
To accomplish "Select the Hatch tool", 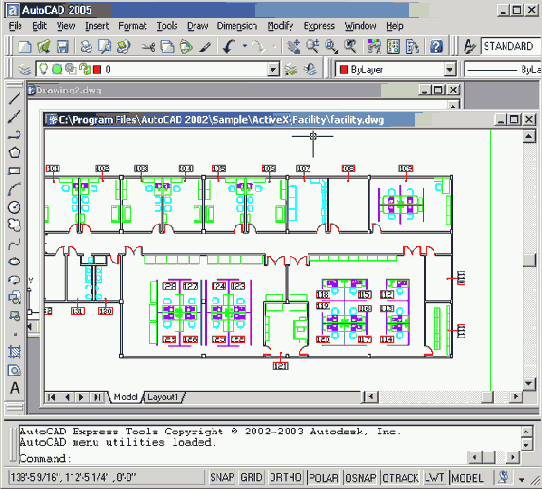I will coord(14,352).
